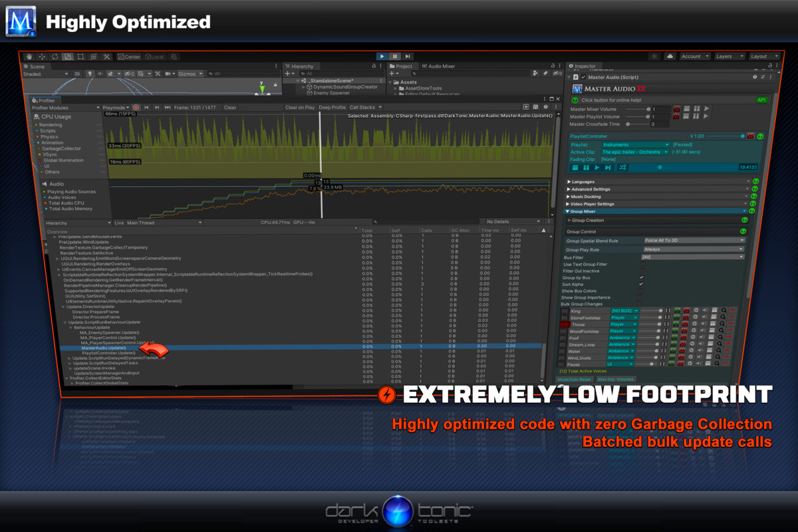Select the Hand tool in Unity toolbar
Viewport: 798px width, 532px height.
pyautogui.click(x=29, y=57)
